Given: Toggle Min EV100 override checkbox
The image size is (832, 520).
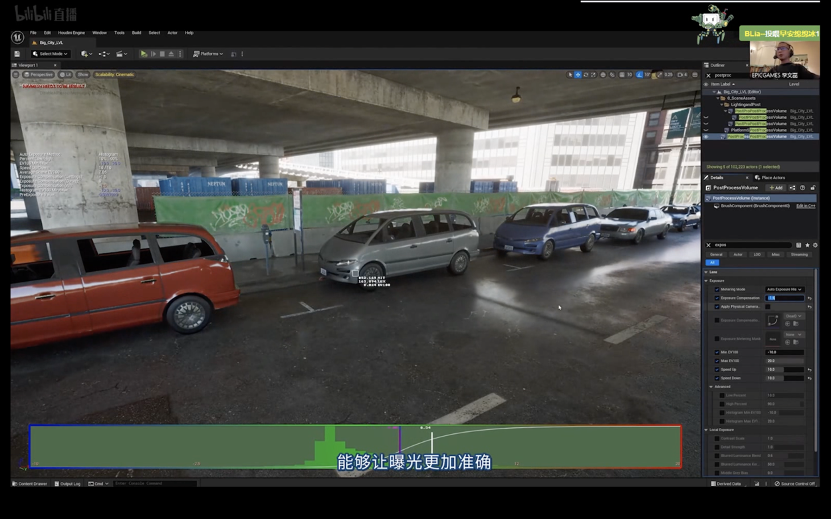Looking at the screenshot, I should point(717,352).
